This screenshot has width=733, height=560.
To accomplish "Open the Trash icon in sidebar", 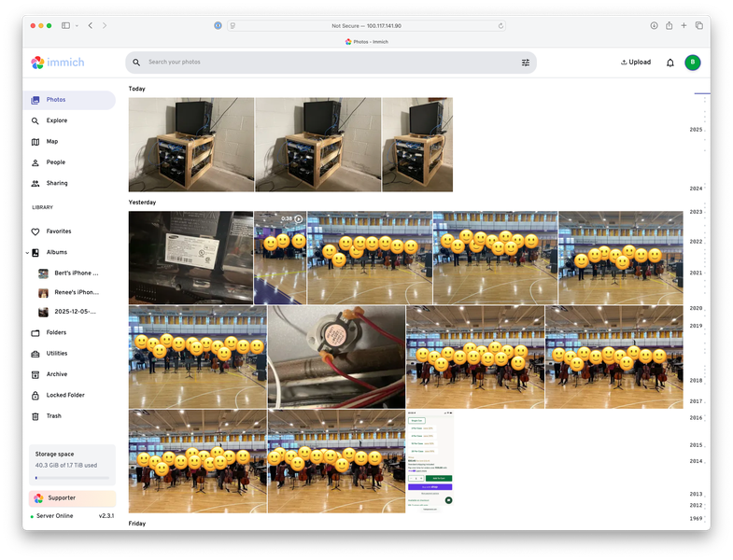I will tap(35, 416).
